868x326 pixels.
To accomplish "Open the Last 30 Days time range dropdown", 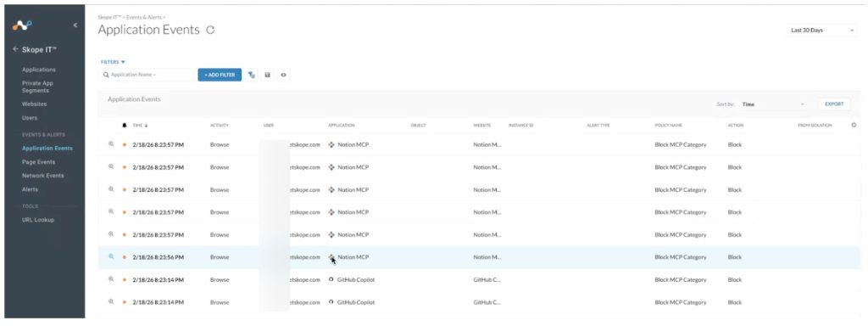I will tap(822, 31).
